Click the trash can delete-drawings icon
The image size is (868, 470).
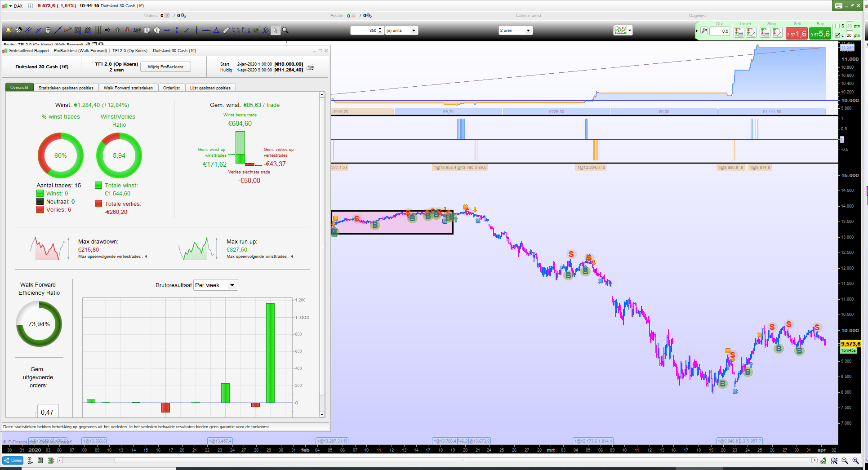pyautogui.click(x=48, y=31)
